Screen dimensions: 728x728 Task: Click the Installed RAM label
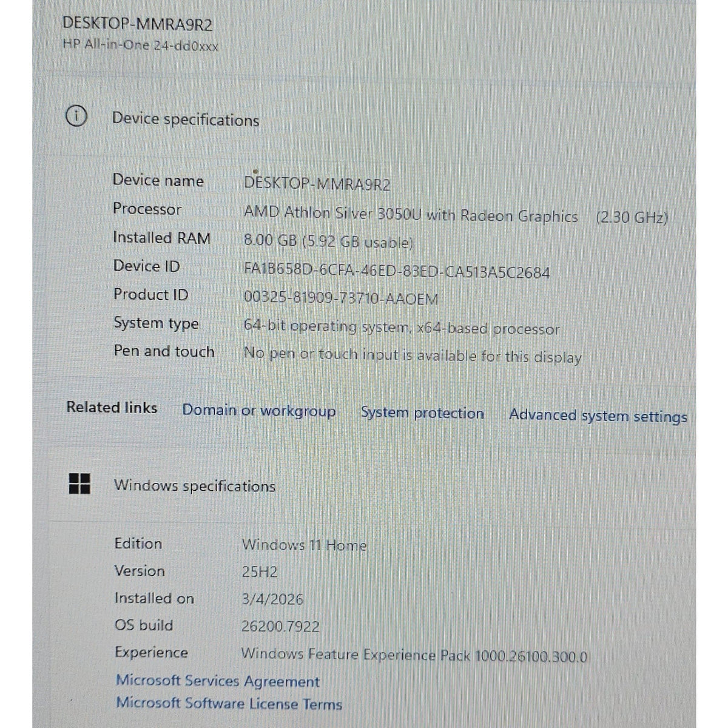(162, 238)
